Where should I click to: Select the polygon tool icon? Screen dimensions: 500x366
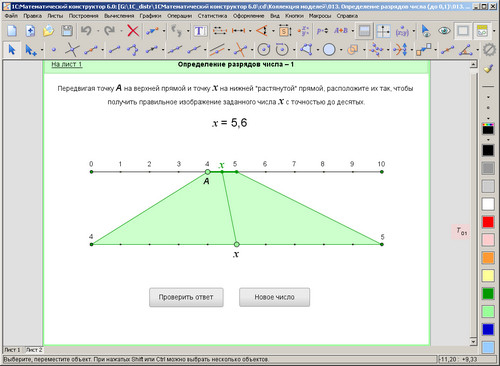coord(306,50)
